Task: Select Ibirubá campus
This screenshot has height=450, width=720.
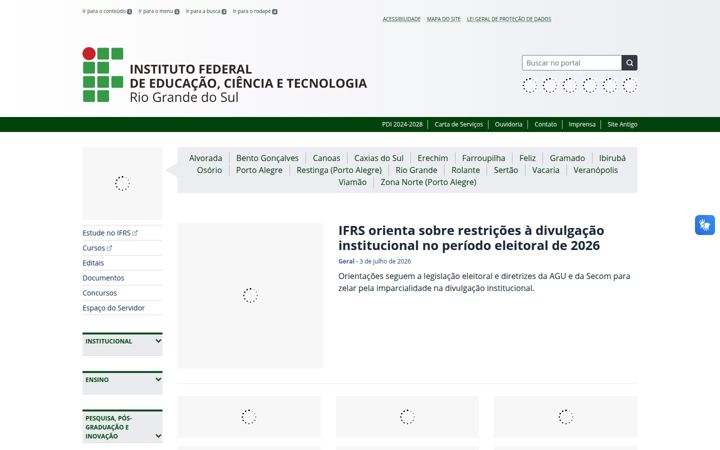Action: [612, 158]
